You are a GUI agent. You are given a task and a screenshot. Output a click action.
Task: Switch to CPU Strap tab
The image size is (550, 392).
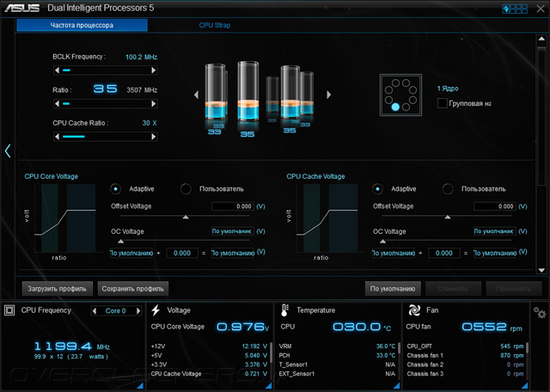pos(215,25)
